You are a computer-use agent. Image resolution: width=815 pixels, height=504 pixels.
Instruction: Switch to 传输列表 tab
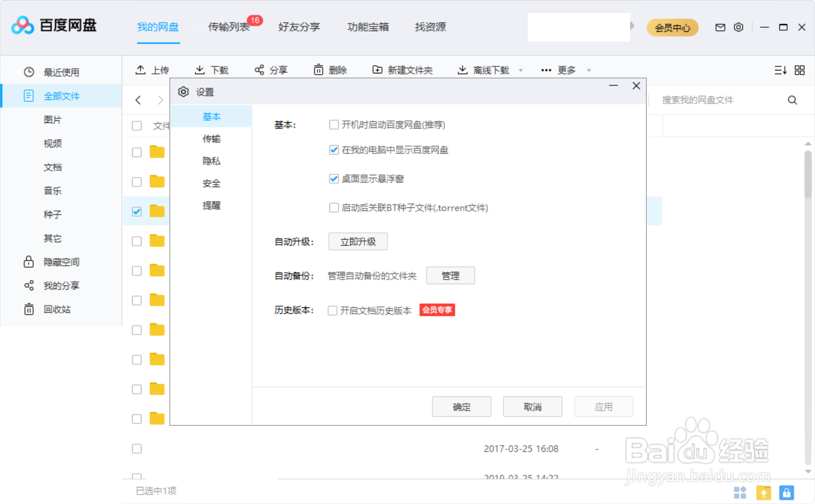click(x=229, y=27)
